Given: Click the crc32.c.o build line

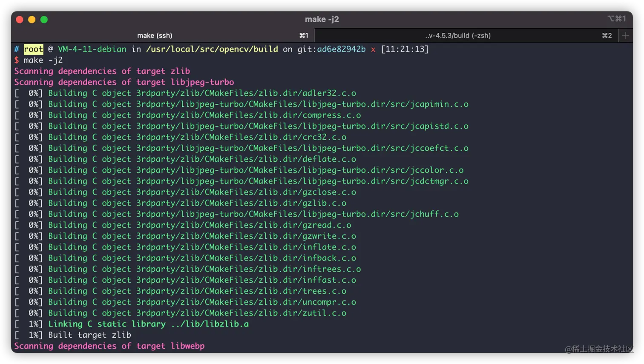Looking at the screenshot, I should point(180,138).
